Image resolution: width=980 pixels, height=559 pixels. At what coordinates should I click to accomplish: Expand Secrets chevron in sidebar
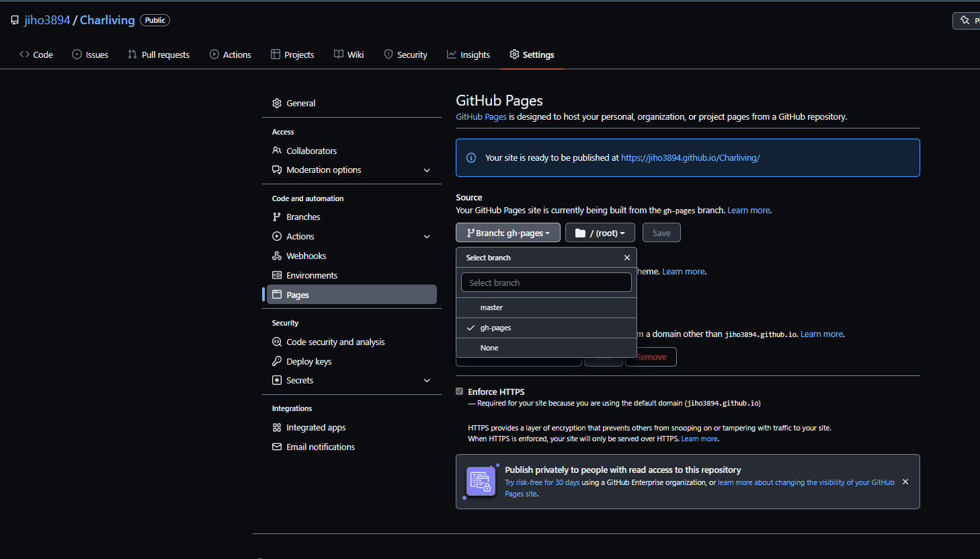[x=427, y=381]
